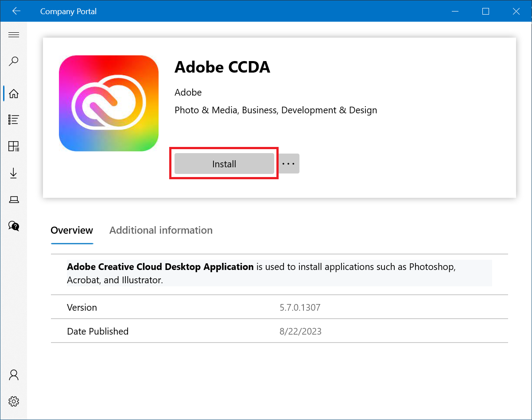The width and height of the screenshot is (532, 420).
Task: Click the Adobe CCDA app title
Action: 222,67
